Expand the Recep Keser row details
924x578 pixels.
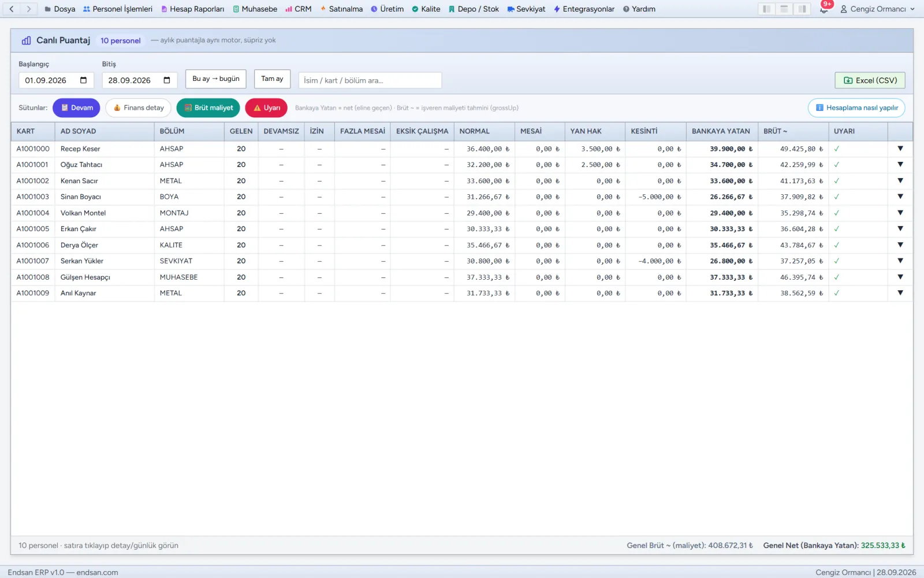900,149
